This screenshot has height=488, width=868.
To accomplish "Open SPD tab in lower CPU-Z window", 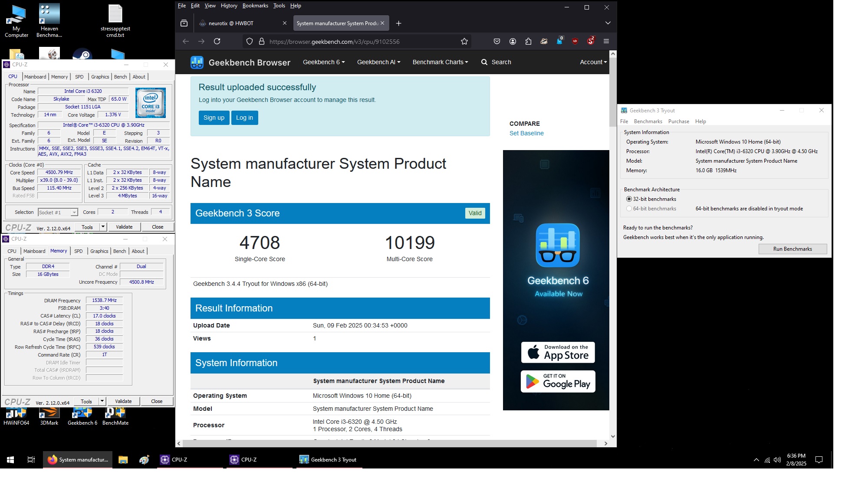I will pos(78,251).
